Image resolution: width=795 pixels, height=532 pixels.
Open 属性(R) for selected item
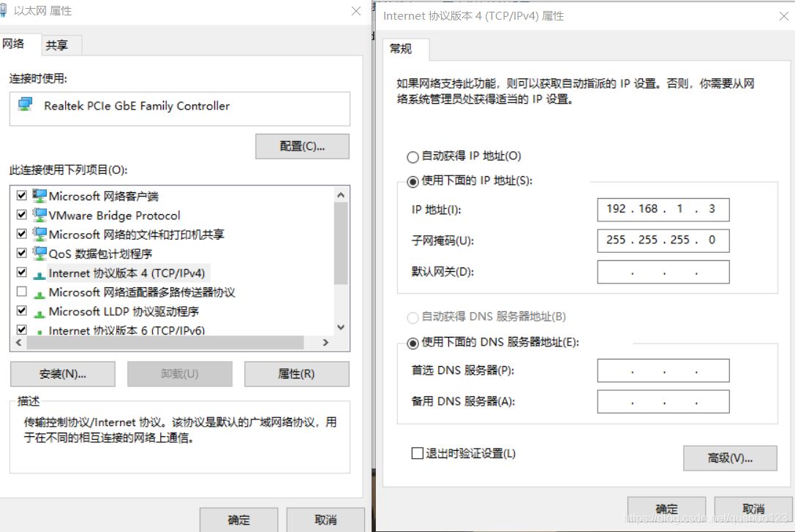tap(297, 374)
